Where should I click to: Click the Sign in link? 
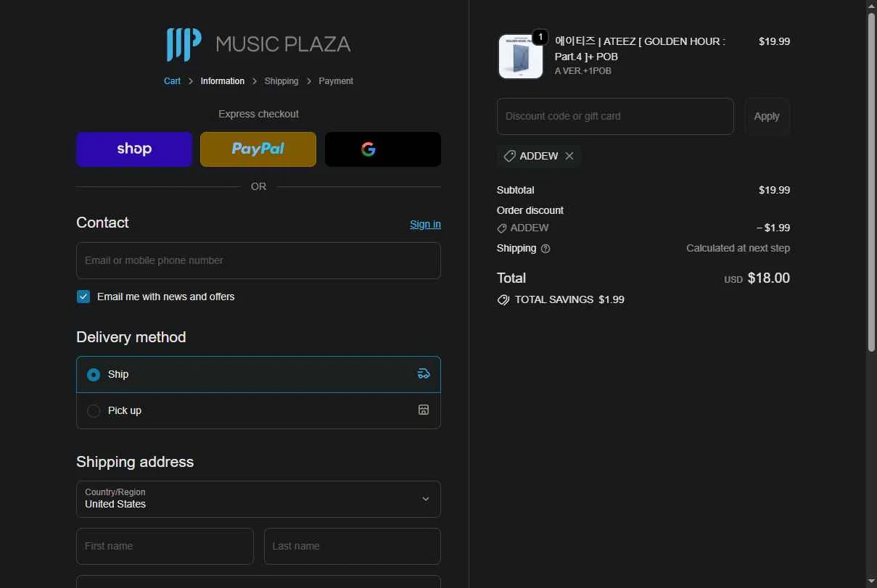coord(425,224)
